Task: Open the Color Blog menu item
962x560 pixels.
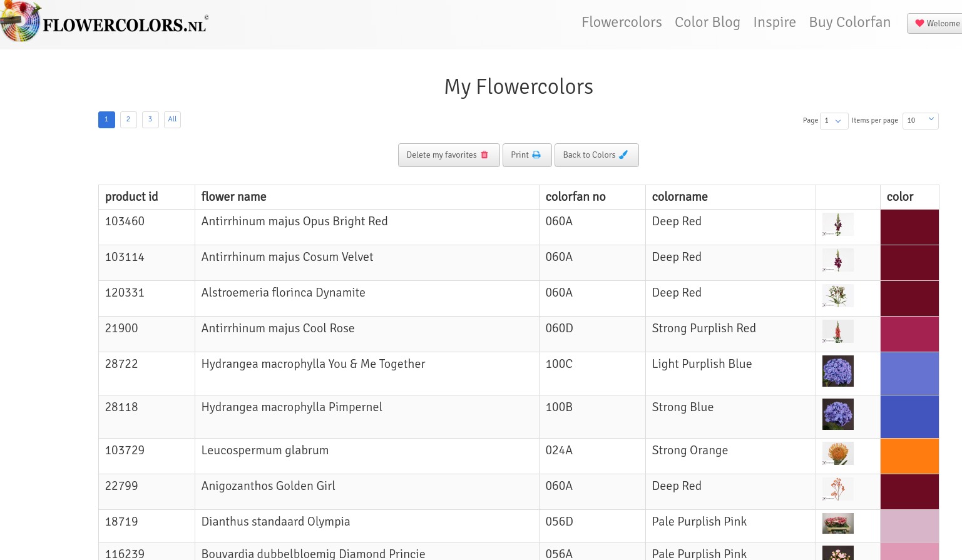Action: point(707,23)
